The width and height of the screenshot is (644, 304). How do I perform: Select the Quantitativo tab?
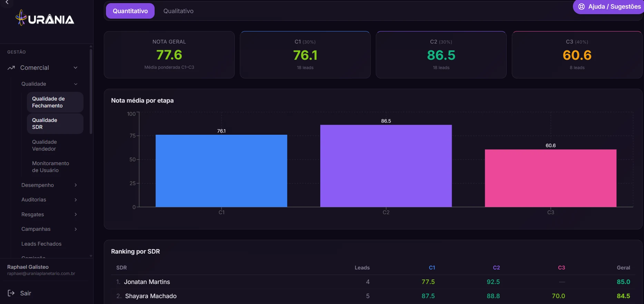(130, 11)
